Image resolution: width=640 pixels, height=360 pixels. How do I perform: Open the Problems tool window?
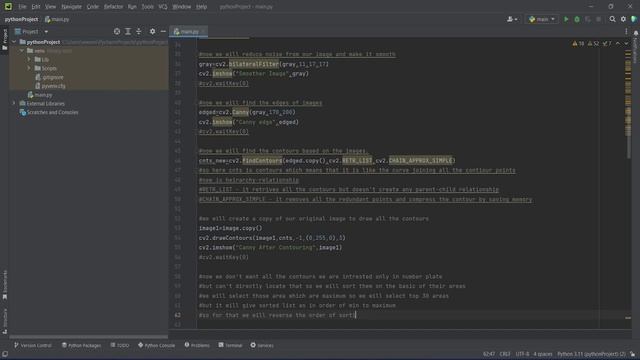tap(197, 345)
